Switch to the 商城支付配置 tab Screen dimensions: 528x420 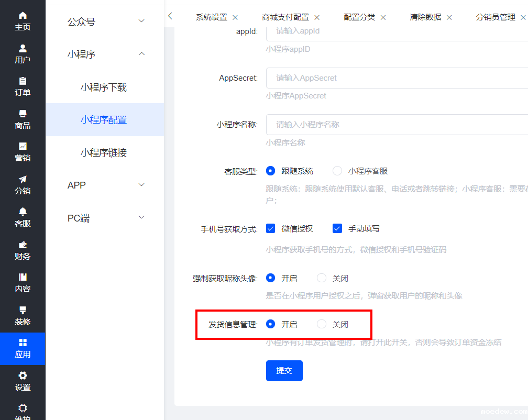(x=285, y=17)
